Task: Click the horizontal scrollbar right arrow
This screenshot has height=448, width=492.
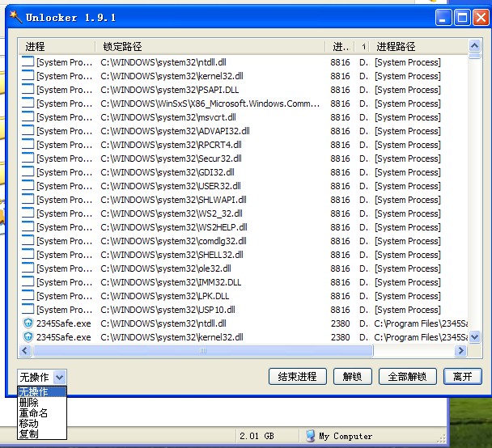Action: [460, 350]
